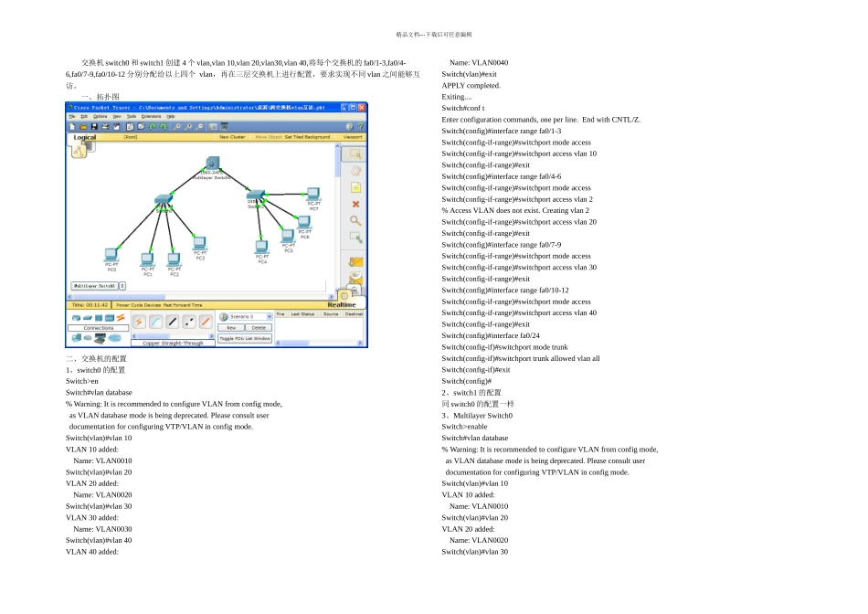Click the Paste icon in toolbar
This screenshot has width=868, height=614.
141,126
